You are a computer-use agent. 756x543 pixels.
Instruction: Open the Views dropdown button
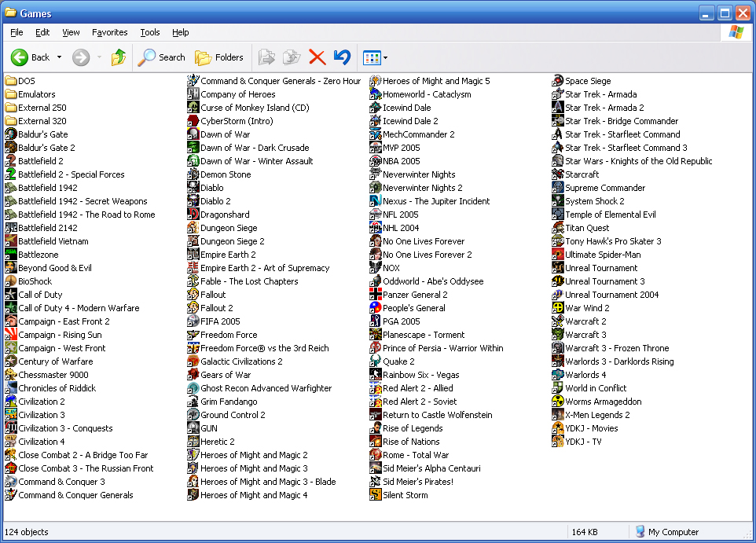pos(375,58)
